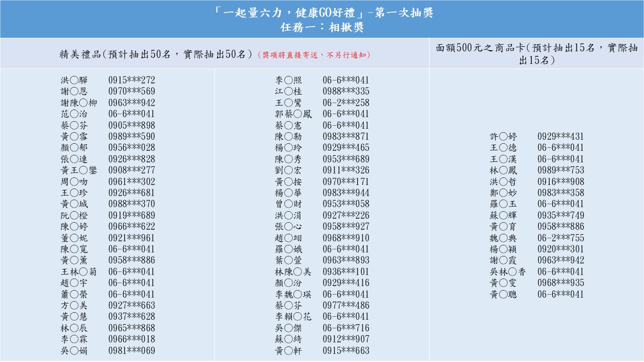Click phone number 0915***272
The width and height of the screenshot is (644, 362).
tap(132, 80)
